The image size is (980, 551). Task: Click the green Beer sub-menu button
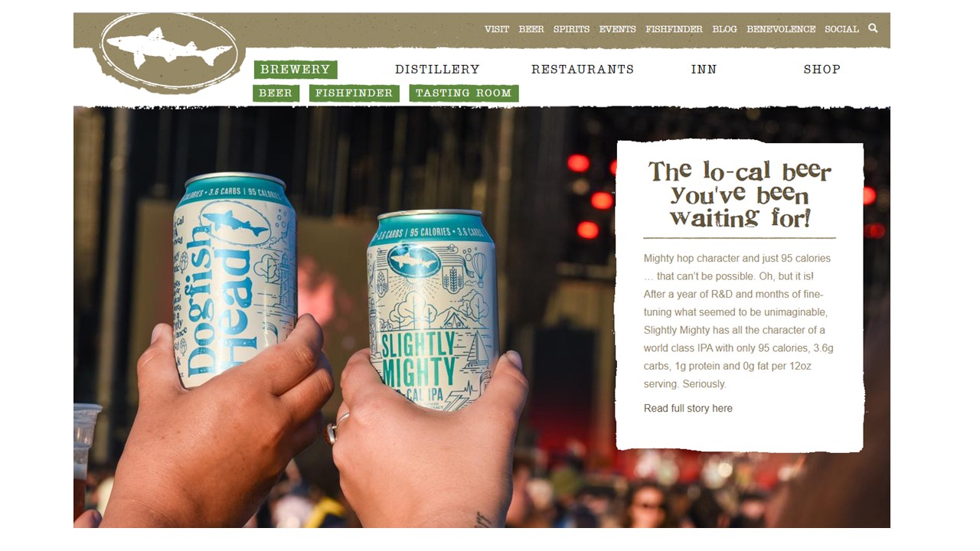tap(276, 93)
